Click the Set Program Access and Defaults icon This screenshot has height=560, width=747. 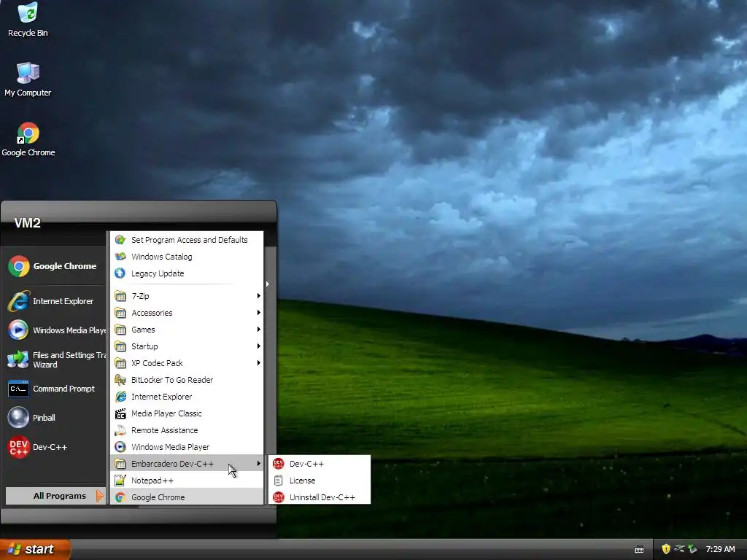pyautogui.click(x=120, y=240)
